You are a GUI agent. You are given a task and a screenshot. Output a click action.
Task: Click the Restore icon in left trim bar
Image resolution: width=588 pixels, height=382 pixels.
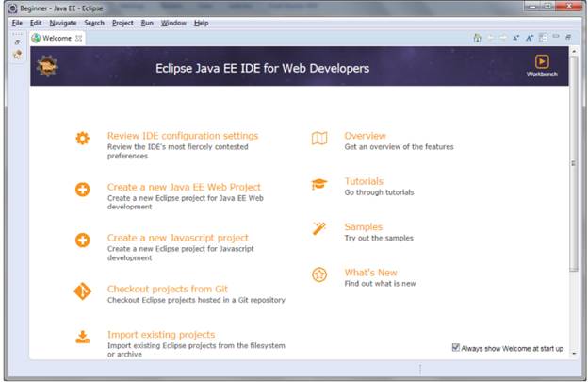(x=17, y=42)
